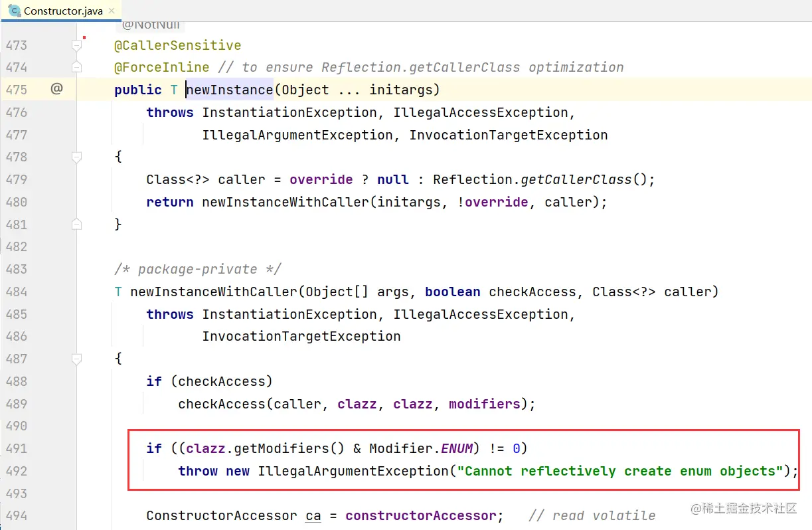The height and width of the screenshot is (530, 812).
Task: Click line number 494 in the gutter
Action: (17, 515)
